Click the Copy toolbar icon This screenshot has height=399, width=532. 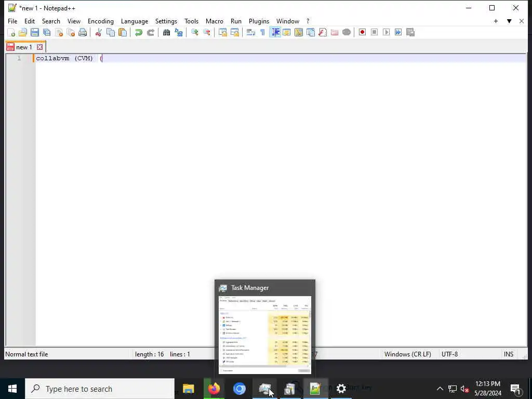[111, 32]
